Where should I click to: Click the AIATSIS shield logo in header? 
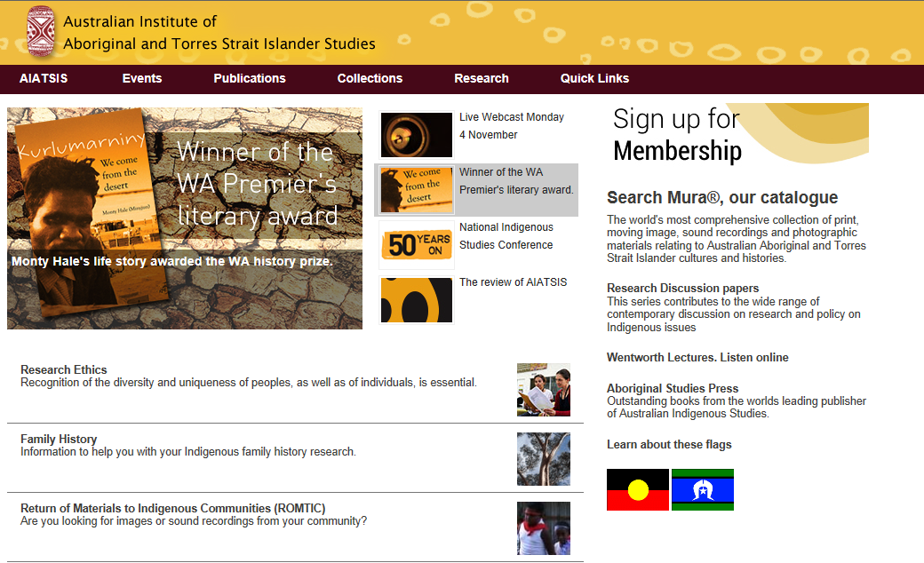tap(41, 31)
